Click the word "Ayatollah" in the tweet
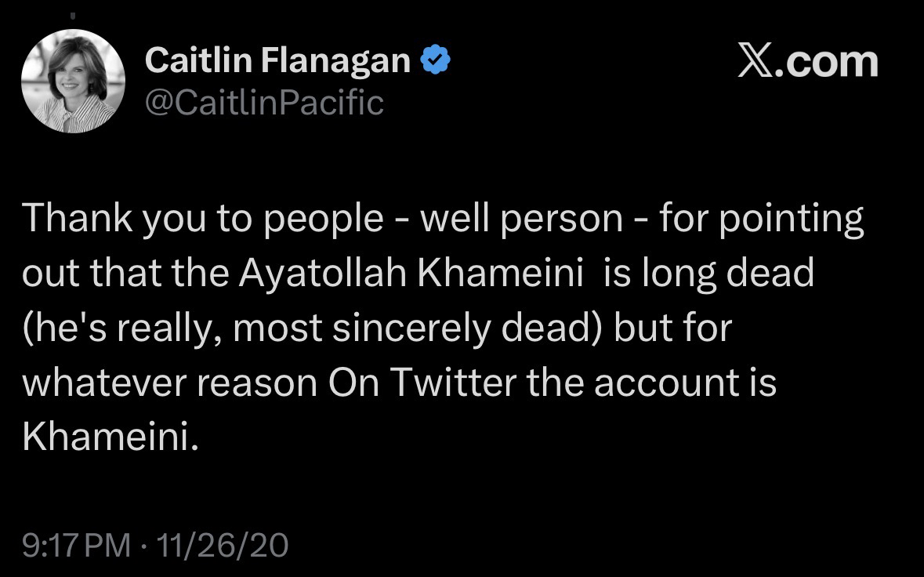Screen dimensions: 924x577 (334, 274)
